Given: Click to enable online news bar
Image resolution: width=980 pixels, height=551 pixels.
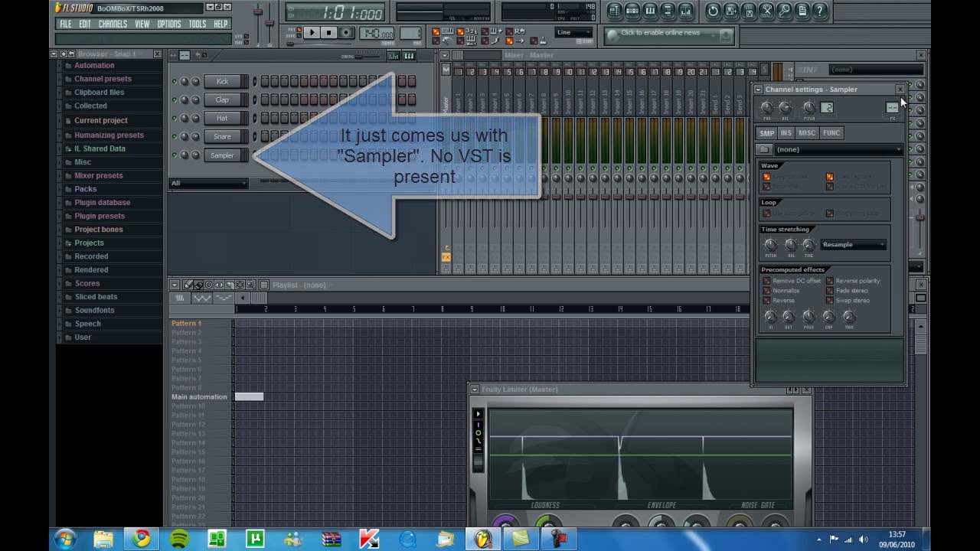Looking at the screenshot, I should click(669, 34).
